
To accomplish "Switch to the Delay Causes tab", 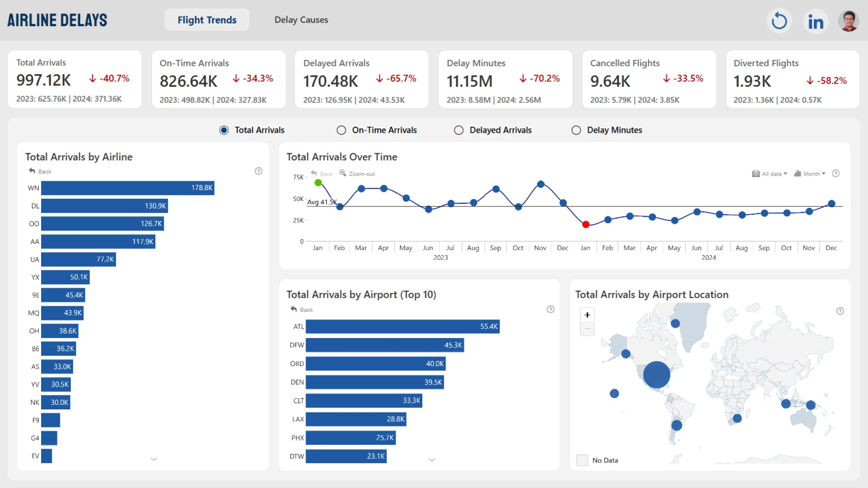I will [x=301, y=20].
